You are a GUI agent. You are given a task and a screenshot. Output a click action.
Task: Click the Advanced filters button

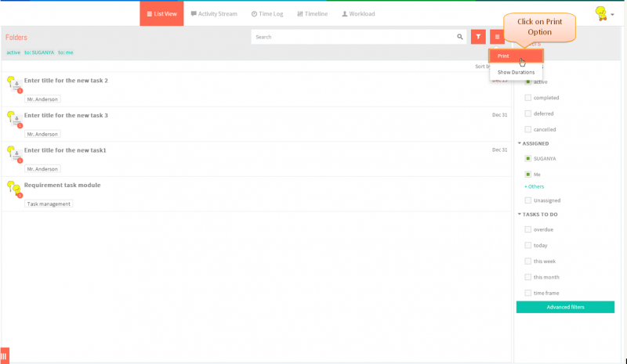[x=565, y=307]
